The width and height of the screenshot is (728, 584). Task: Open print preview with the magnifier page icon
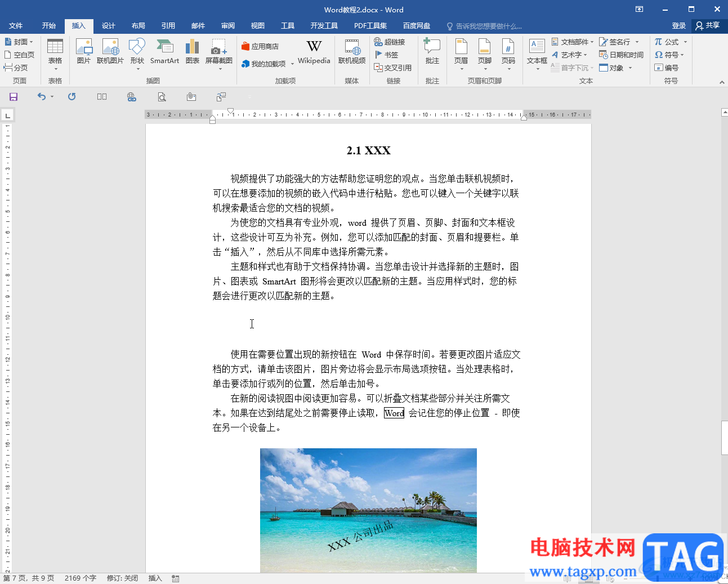pos(162,97)
